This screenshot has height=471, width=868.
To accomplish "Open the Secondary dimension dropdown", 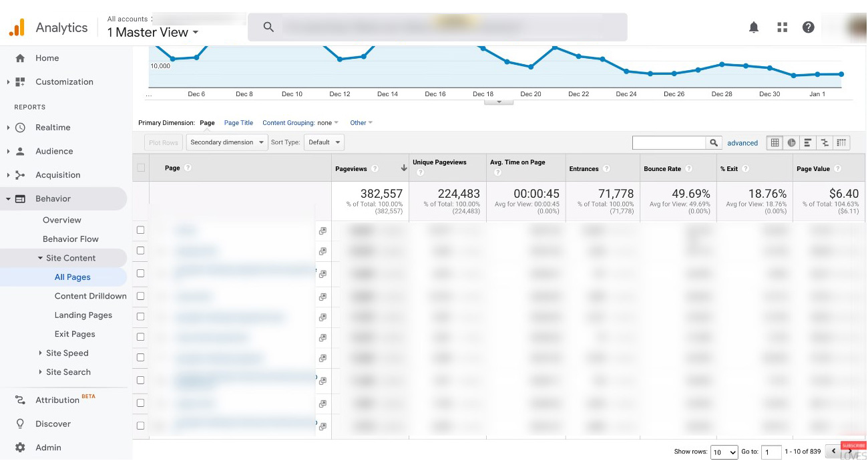I will [x=227, y=142].
